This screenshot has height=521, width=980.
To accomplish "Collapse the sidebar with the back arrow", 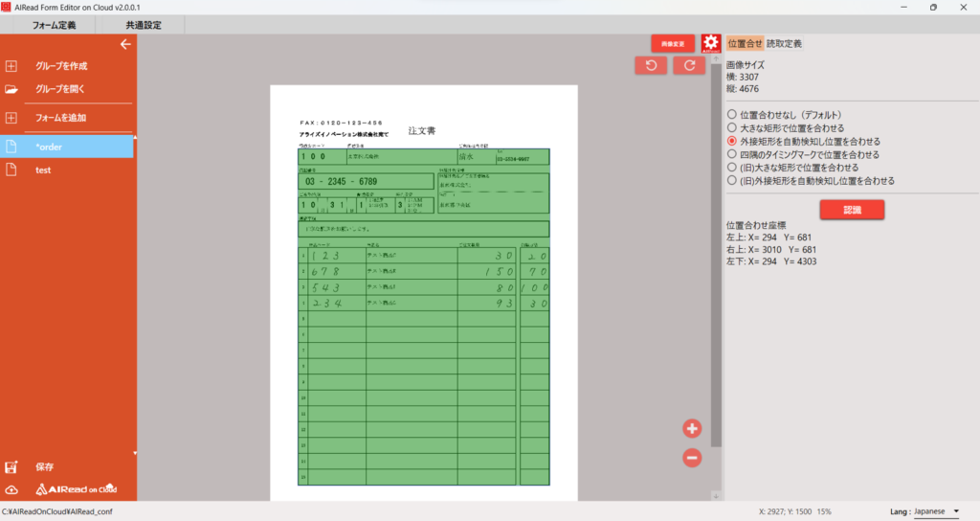I will coord(124,44).
